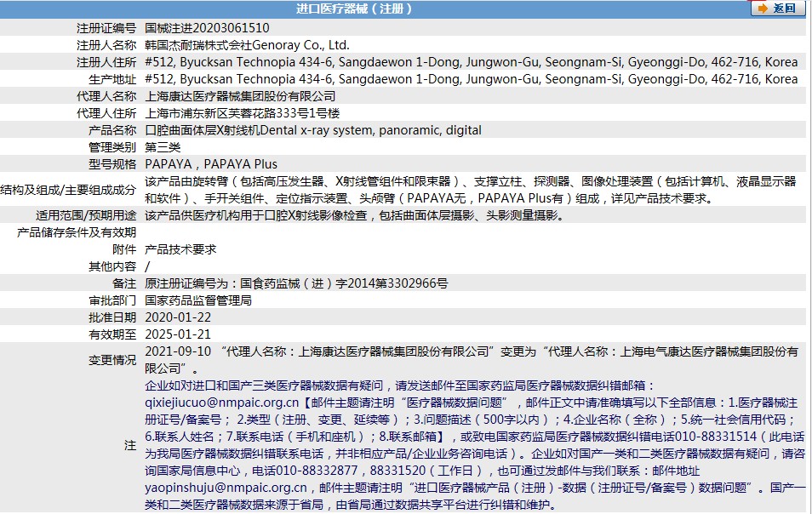Click the email yaopinshuju@nmpaic.org.cn
This screenshot has height=514, width=812.
click(226, 488)
